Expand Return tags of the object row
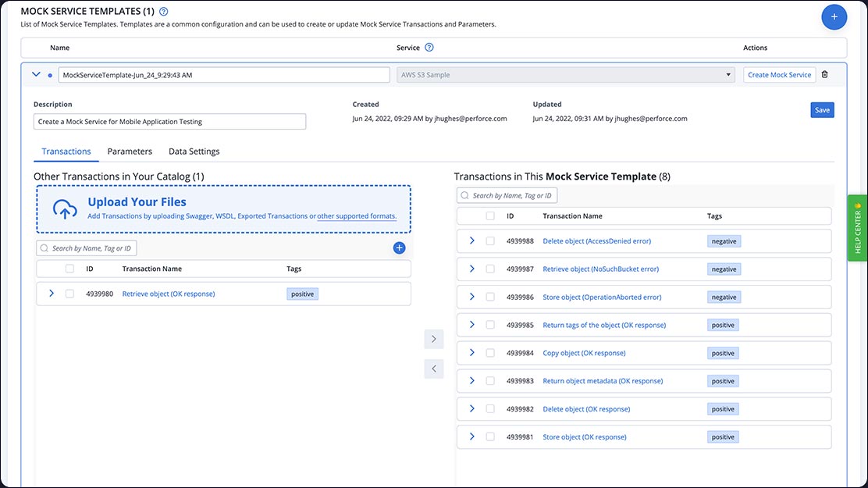 tap(471, 325)
